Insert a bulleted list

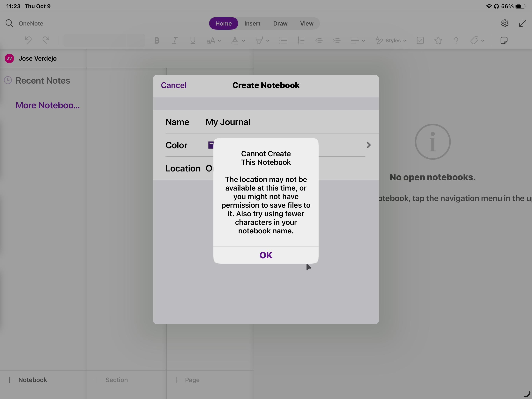pyautogui.click(x=283, y=41)
